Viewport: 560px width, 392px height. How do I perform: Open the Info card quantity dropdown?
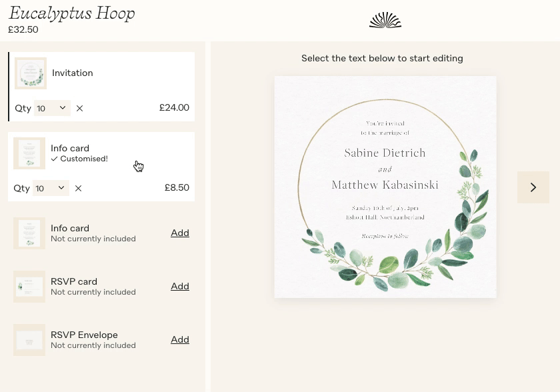[x=51, y=188]
